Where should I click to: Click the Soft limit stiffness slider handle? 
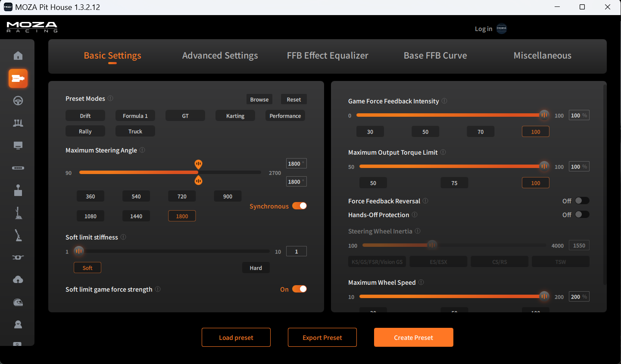(79, 251)
